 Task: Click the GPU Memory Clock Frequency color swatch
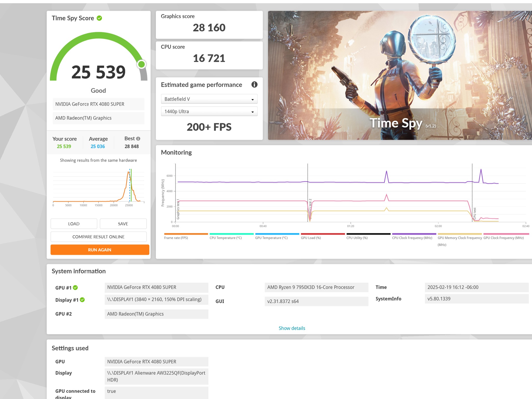460,234
